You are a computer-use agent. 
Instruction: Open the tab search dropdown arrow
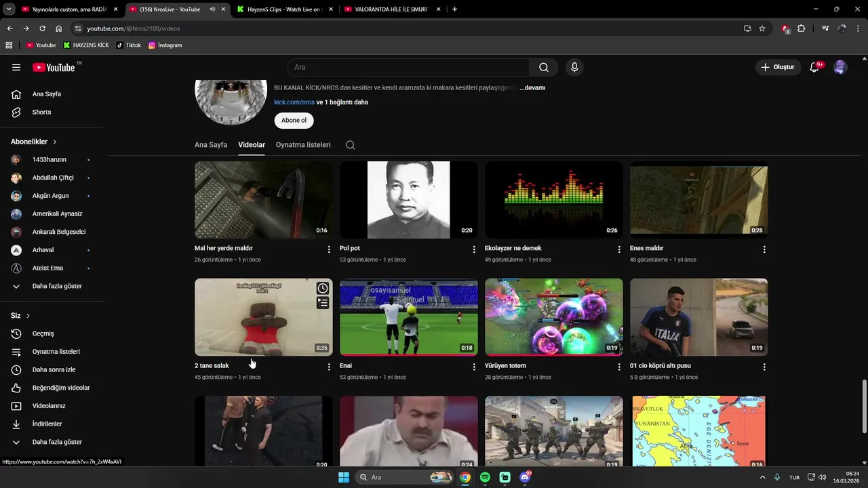[x=9, y=9]
